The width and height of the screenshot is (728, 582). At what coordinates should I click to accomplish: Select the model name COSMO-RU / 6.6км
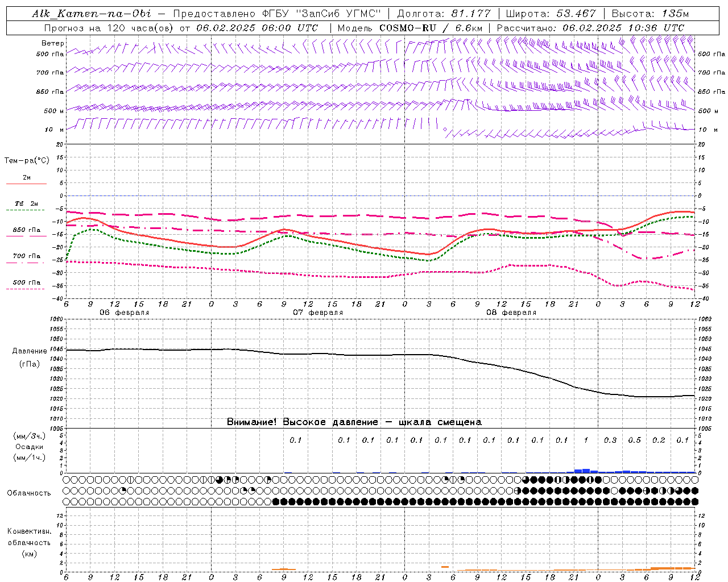431,28
